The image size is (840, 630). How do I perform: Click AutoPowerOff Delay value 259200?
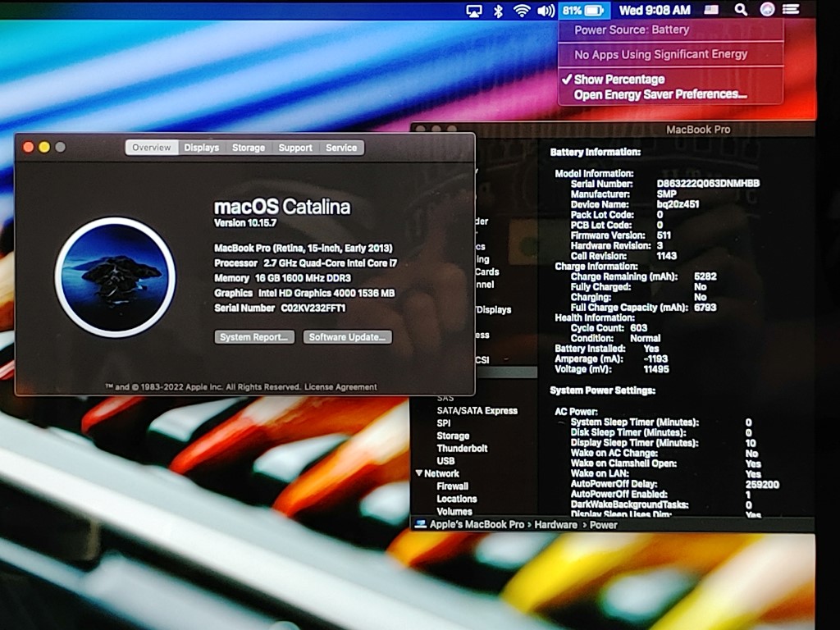click(762, 484)
